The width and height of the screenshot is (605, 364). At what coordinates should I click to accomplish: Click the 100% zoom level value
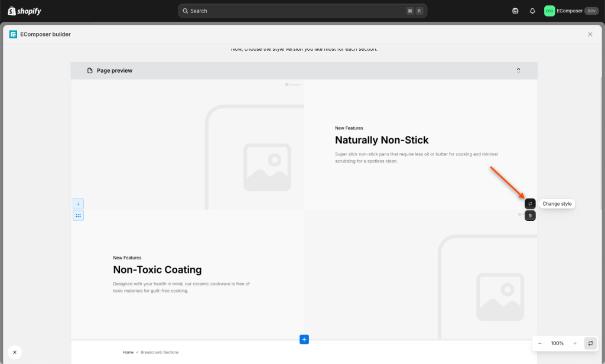point(557,343)
